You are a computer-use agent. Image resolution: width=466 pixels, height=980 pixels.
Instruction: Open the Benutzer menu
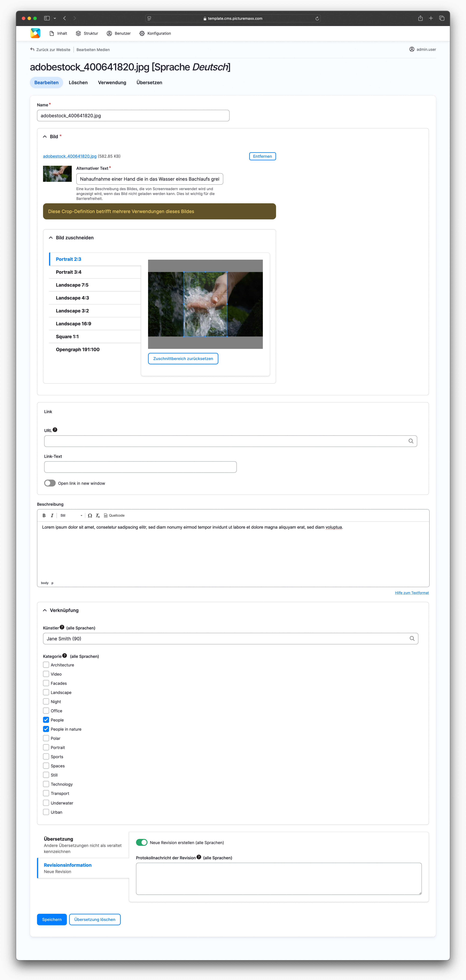119,33
